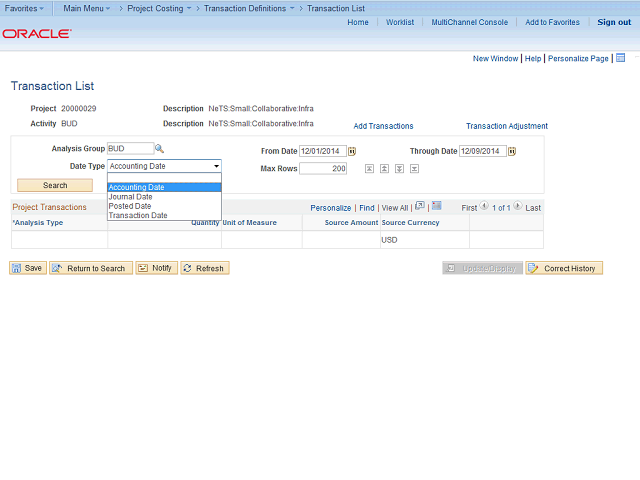The image size is (640, 480).
Task: Click the Update/Display button
Action: [x=482, y=268]
